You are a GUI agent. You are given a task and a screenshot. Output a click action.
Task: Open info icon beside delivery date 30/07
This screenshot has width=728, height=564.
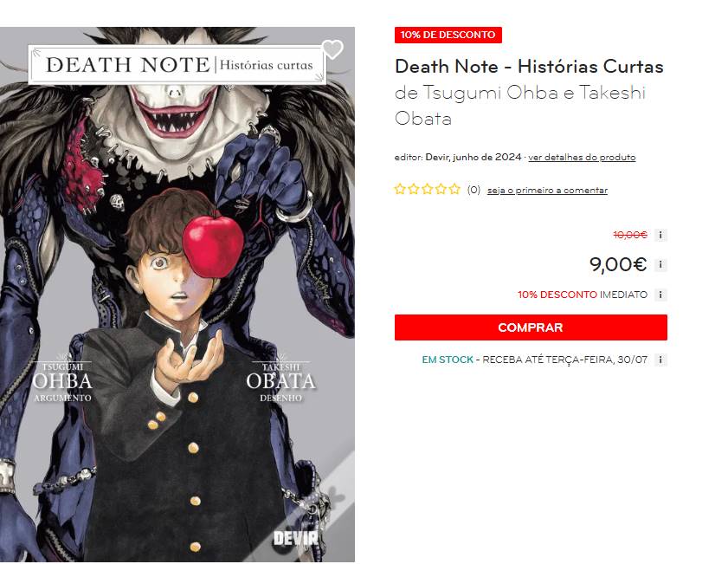pyautogui.click(x=660, y=360)
